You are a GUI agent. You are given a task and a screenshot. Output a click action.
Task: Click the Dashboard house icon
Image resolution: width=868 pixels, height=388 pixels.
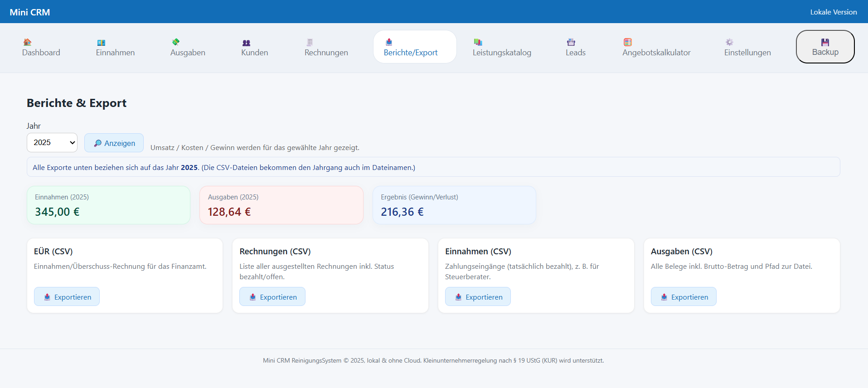(27, 42)
